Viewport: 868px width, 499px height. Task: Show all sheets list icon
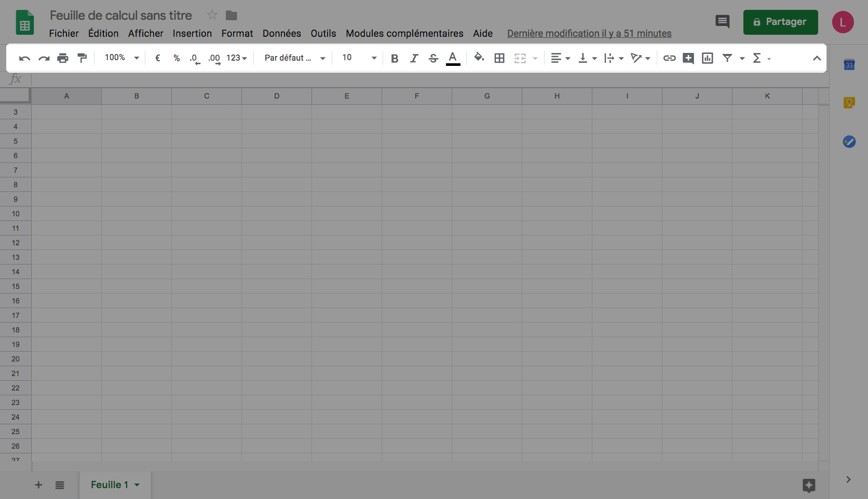[60, 485]
